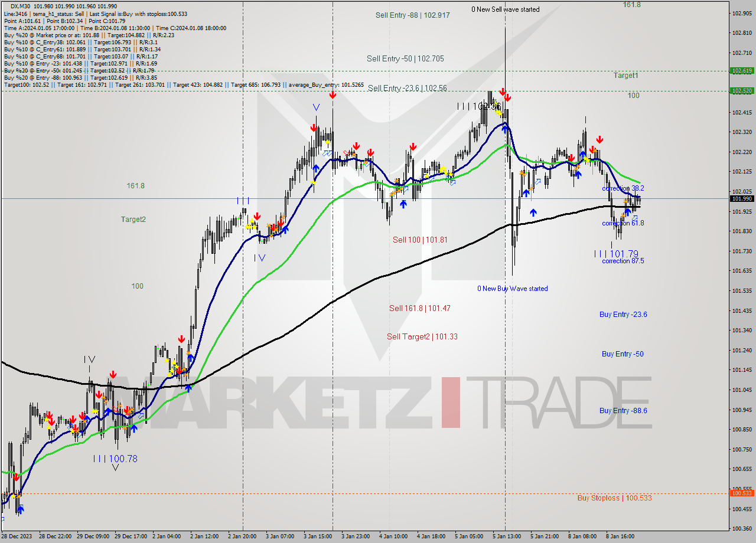Select the '8 Jan 08:00' time axis label
The height and width of the screenshot is (543, 756).
pos(582,537)
